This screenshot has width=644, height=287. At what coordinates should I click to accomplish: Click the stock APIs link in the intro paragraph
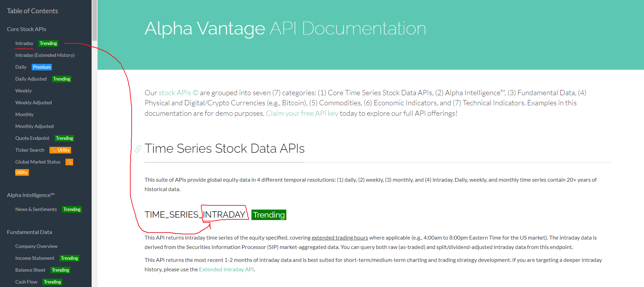pos(175,92)
